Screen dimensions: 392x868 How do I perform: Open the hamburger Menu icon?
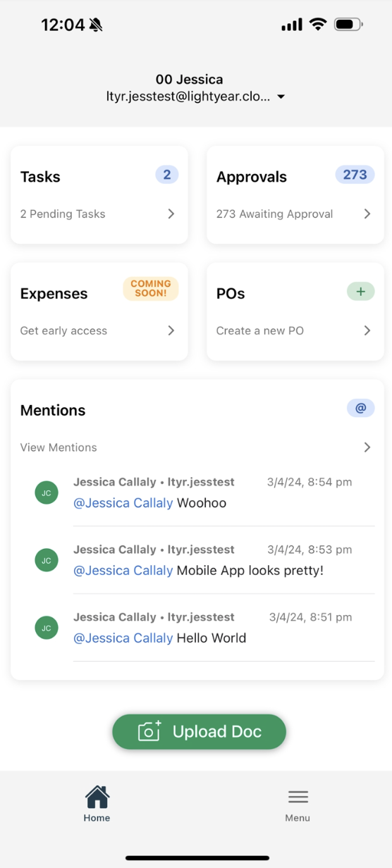tap(298, 797)
